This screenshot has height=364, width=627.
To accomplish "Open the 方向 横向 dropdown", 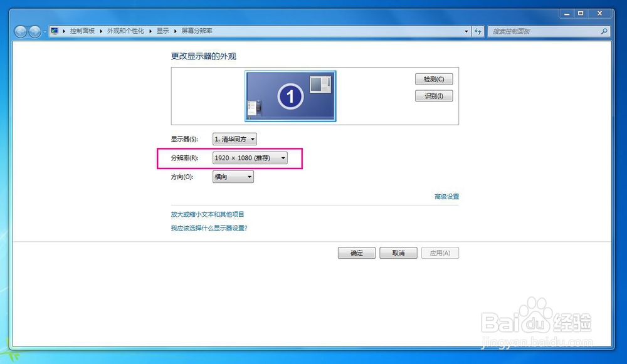I will click(x=233, y=177).
